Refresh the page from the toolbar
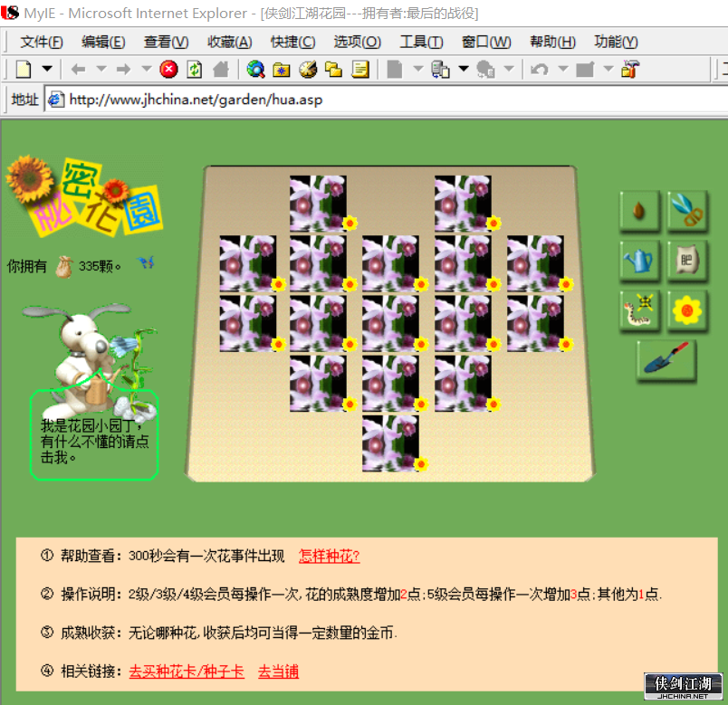 point(195,69)
